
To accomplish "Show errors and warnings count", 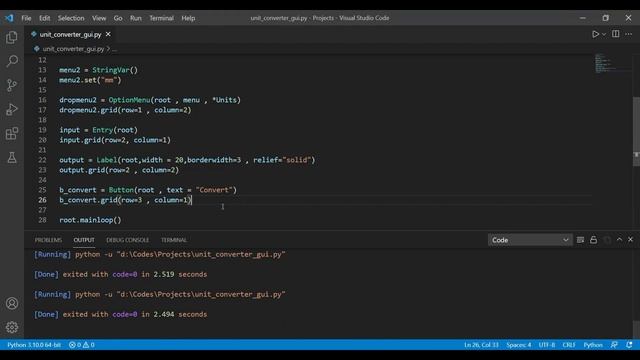I will [82, 345].
